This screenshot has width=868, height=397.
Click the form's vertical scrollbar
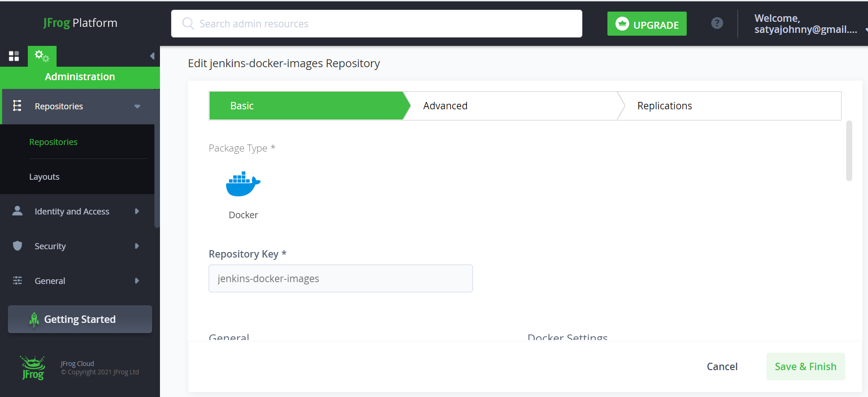pos(849,151)
